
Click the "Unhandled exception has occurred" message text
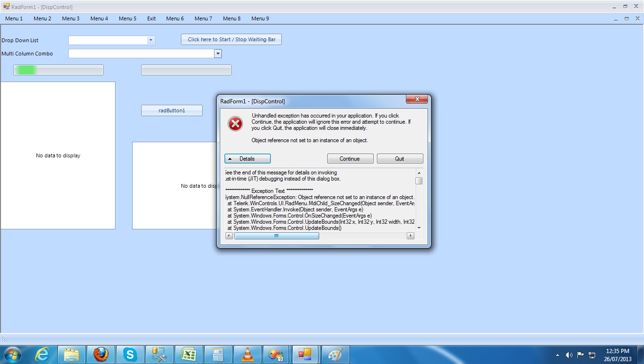click(x=331, y=122)
